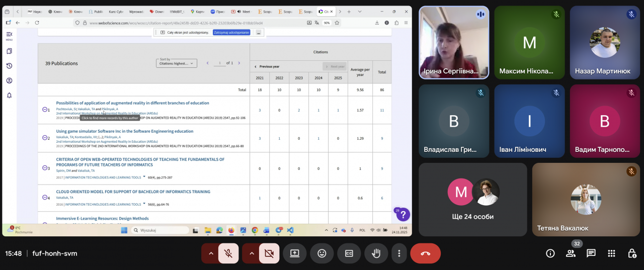Open host controls lock icon
This screenshot has height=270, width=644.
[631, 253]
